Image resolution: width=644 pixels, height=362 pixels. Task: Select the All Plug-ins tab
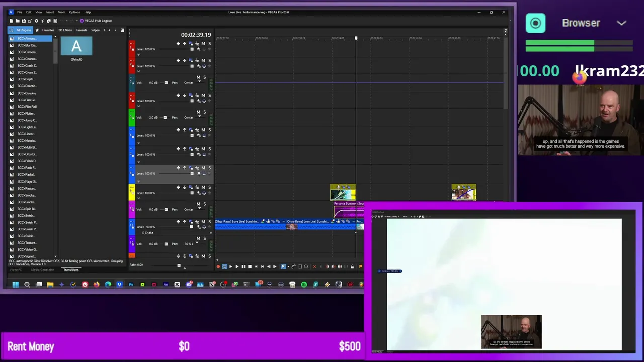[x=21, y=30]
